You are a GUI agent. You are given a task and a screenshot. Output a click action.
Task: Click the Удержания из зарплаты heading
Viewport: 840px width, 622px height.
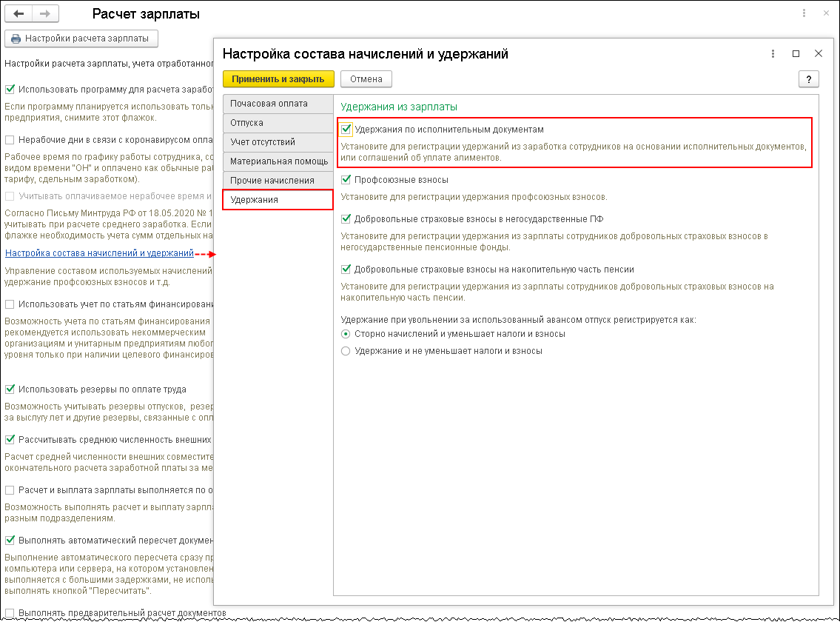(399, 107)
